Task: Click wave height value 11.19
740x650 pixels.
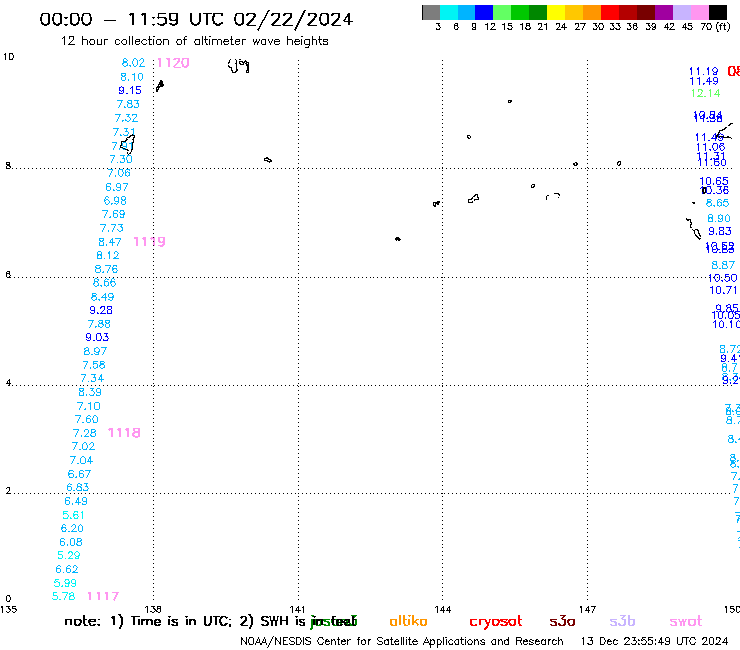Action: click(x=704, y=71)
